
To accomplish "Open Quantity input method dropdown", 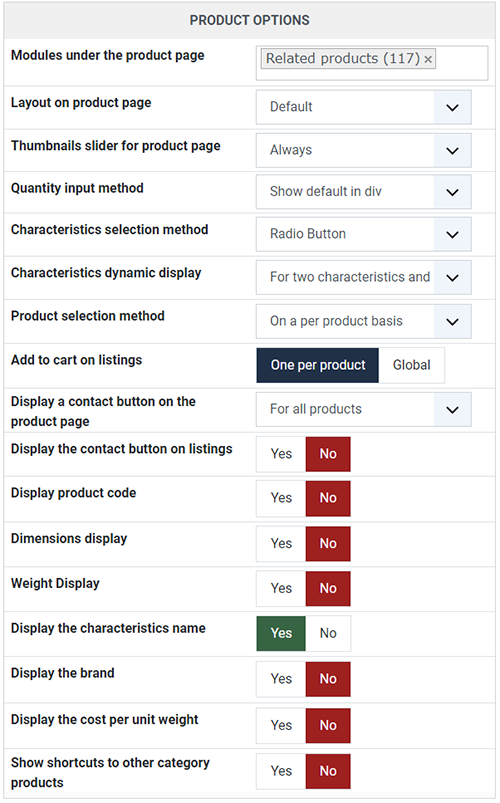I will coord(363,192).
